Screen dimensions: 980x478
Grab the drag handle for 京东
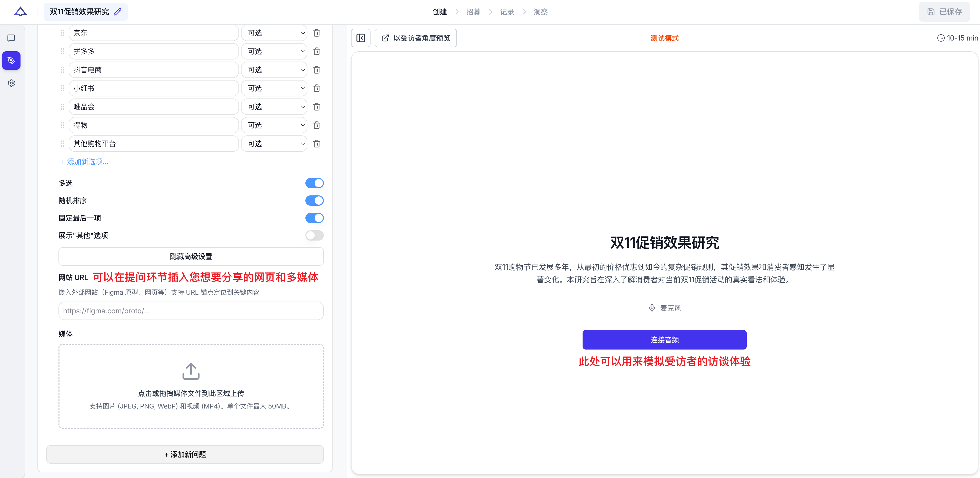pos(62,33)
